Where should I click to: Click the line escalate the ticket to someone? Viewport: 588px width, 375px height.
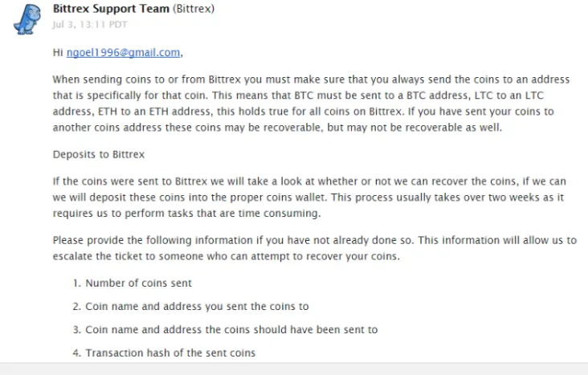pos(227,256)
